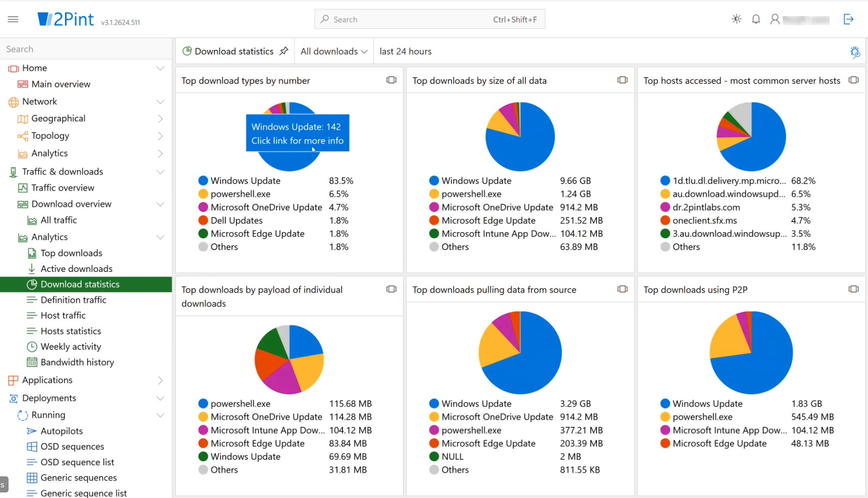Screen dimensions: 868x498
Task: Click the sign-out icon
Action: [x=848, y=19]
